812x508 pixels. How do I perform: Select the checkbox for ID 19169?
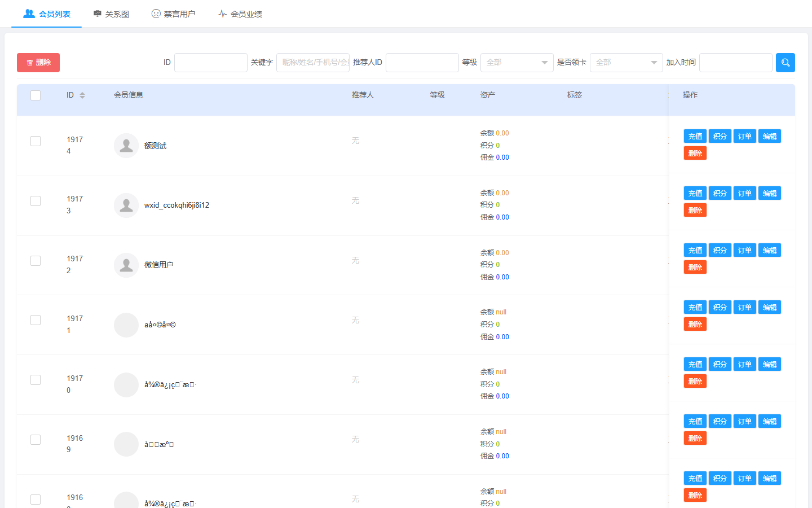[36, 440]
